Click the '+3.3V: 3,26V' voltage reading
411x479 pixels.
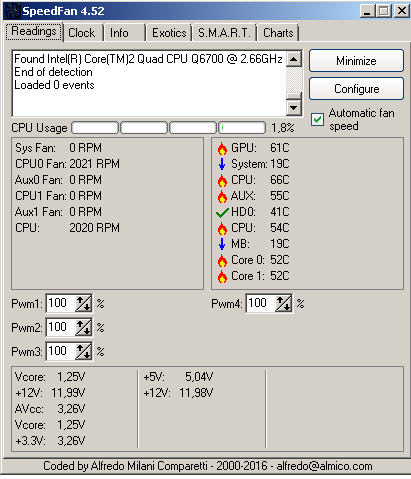pyautogui.click(x=50, y=441)
